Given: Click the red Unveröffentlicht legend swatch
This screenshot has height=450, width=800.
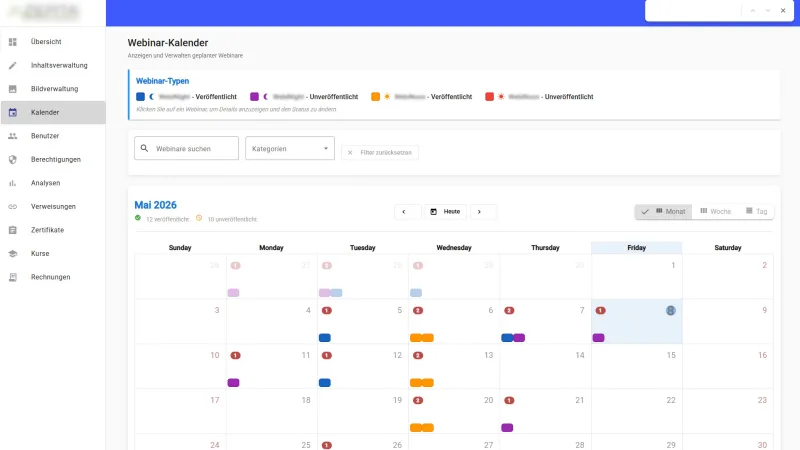Looking at the screenshot, I should pos(489,96).
